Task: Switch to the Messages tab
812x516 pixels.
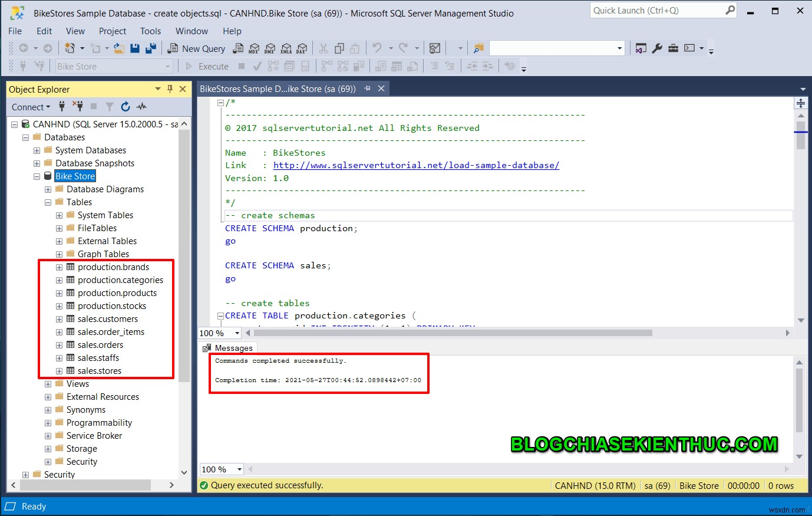Action: (233, 348)
